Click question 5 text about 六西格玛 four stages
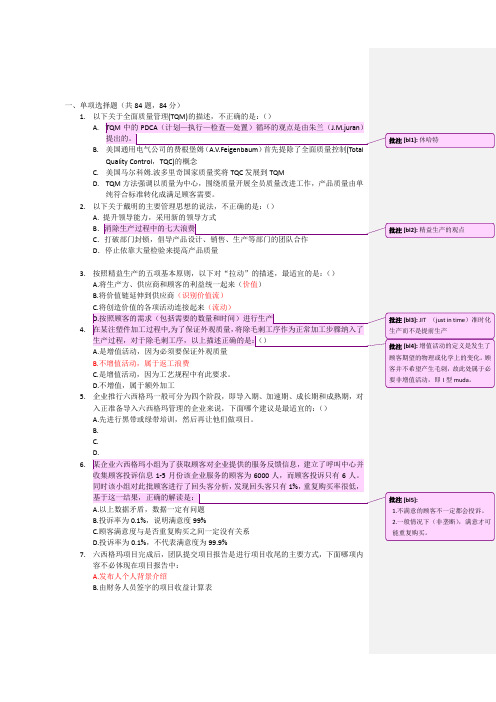The width and height of the screenshot is (496, 702). (x=228, y=402)
